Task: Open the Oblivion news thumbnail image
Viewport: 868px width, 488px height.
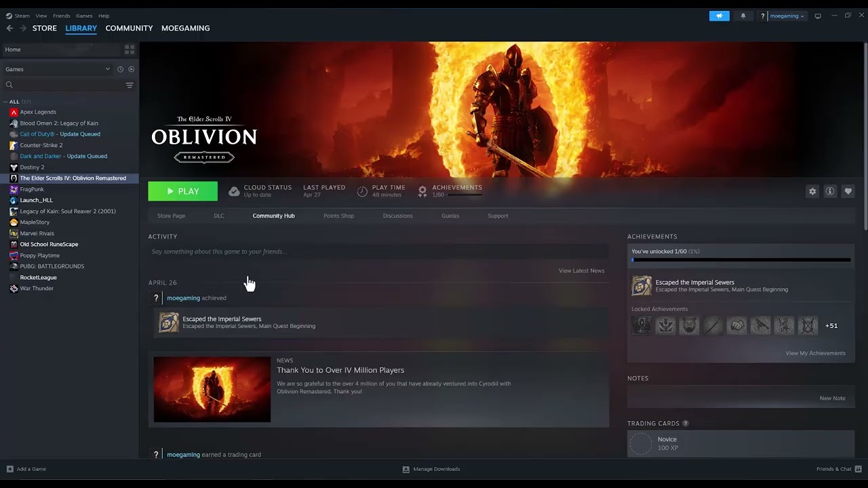Action: 212,390
